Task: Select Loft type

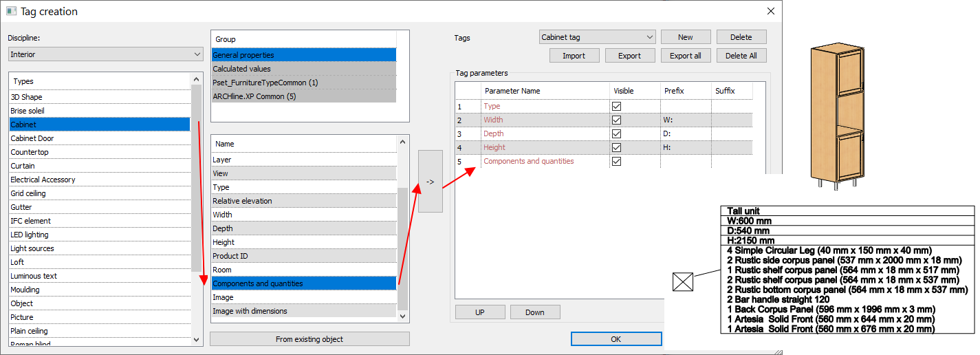Action: click(x=99, y=262)
